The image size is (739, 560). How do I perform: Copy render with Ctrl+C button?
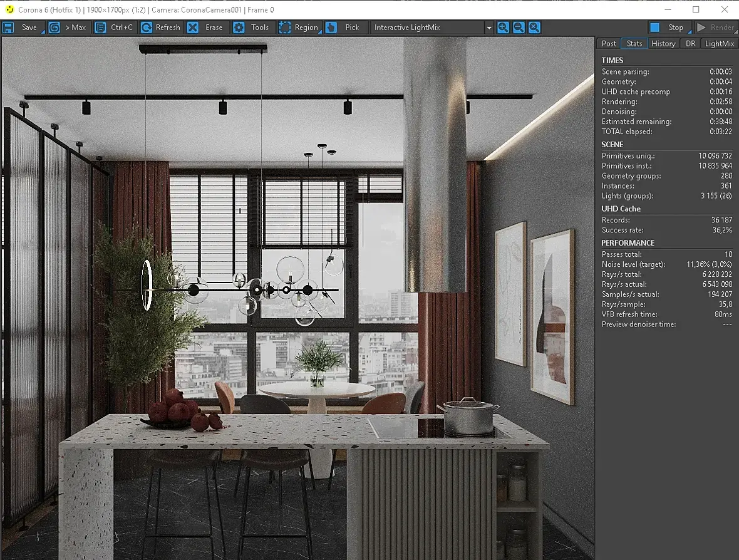pyautogui.click(x=121, y=28)
